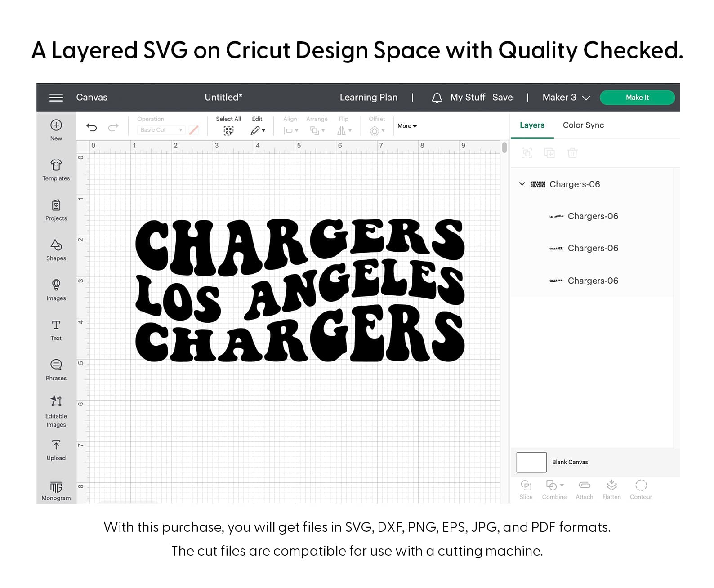
Task: Click the canvas vertical scrollbar
Action: click(x=504, y=147)
